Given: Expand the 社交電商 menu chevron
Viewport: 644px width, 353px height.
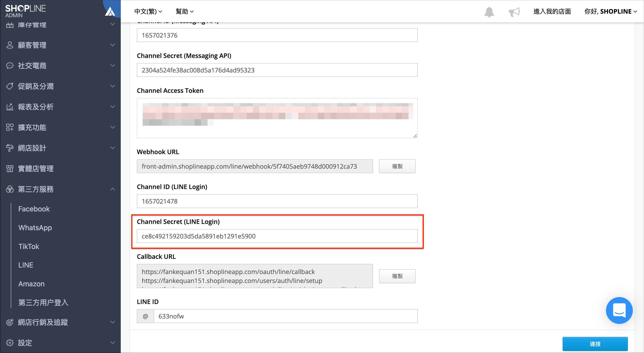Looking at the screenshot, I should (113, 66).
